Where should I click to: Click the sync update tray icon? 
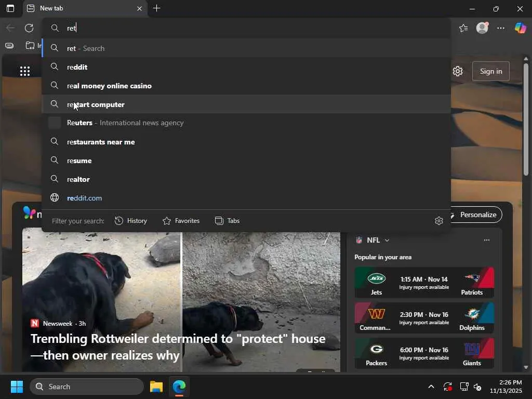[447, 387]
